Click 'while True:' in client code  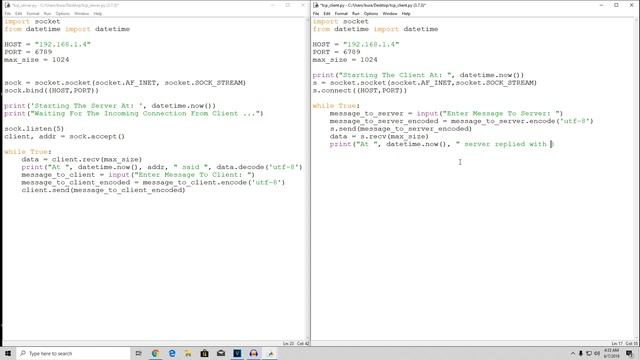point(336,106)
